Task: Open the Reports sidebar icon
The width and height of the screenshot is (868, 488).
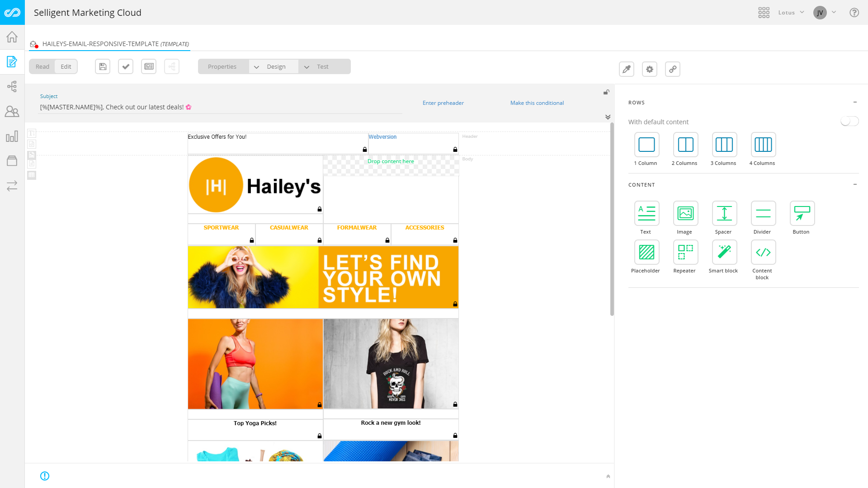Action: coord(12,136)
